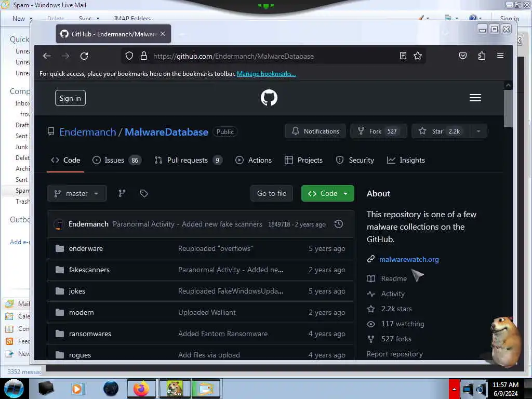Open the Pull requests tab
Image resolution: width=532 pixels, height=399 pixels.
tap(188, 160)
